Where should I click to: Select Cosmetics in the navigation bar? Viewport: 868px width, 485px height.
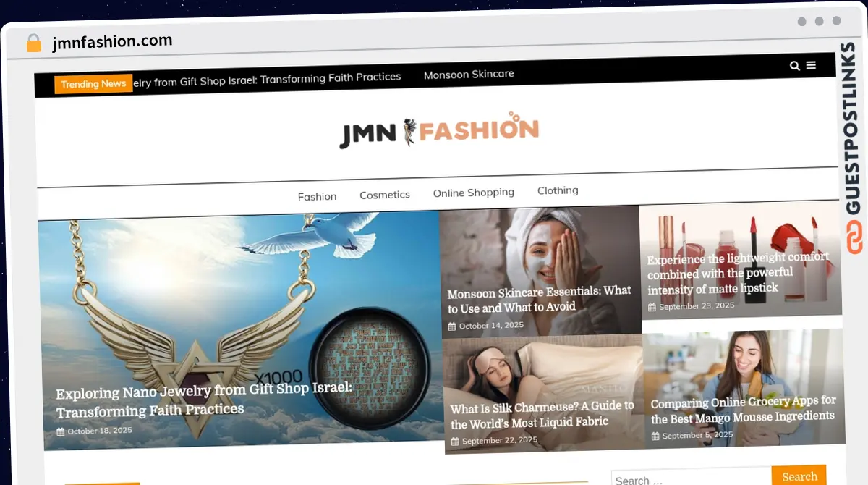pyautogui.click(x=385, y=195)
